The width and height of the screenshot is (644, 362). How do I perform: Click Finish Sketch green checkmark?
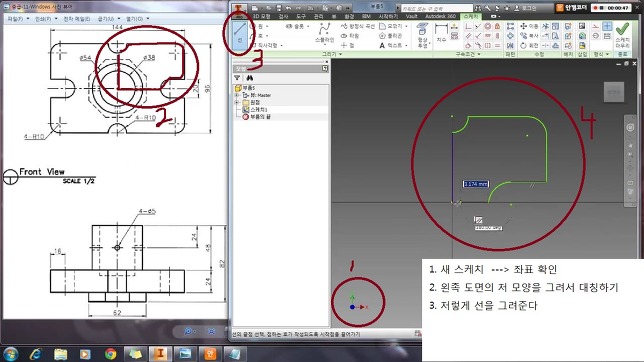tap(623, 28)
